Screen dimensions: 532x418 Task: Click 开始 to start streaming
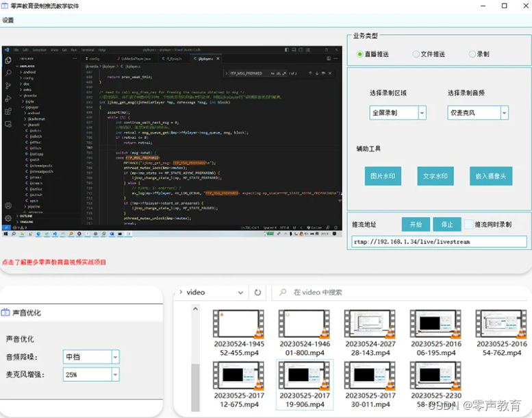point(416,225)
